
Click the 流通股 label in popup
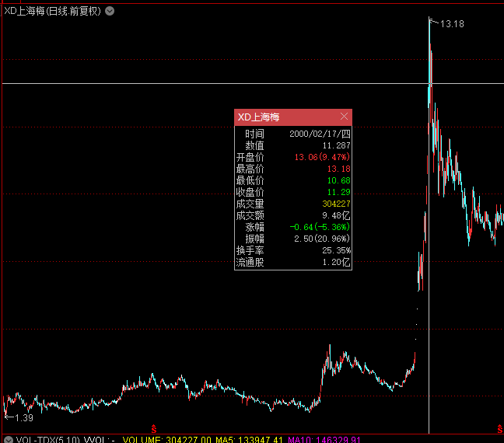point(250,262)
